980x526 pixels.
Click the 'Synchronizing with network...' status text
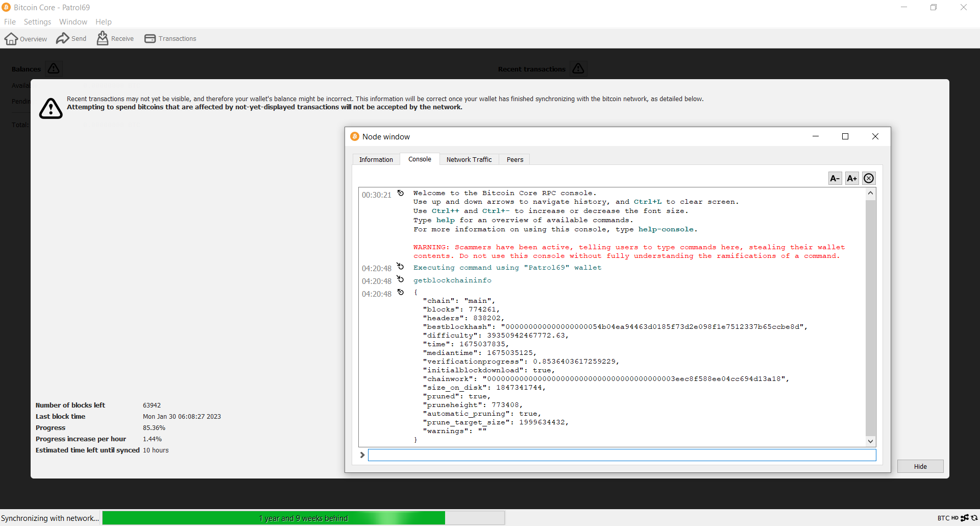[x=50, y=518]
